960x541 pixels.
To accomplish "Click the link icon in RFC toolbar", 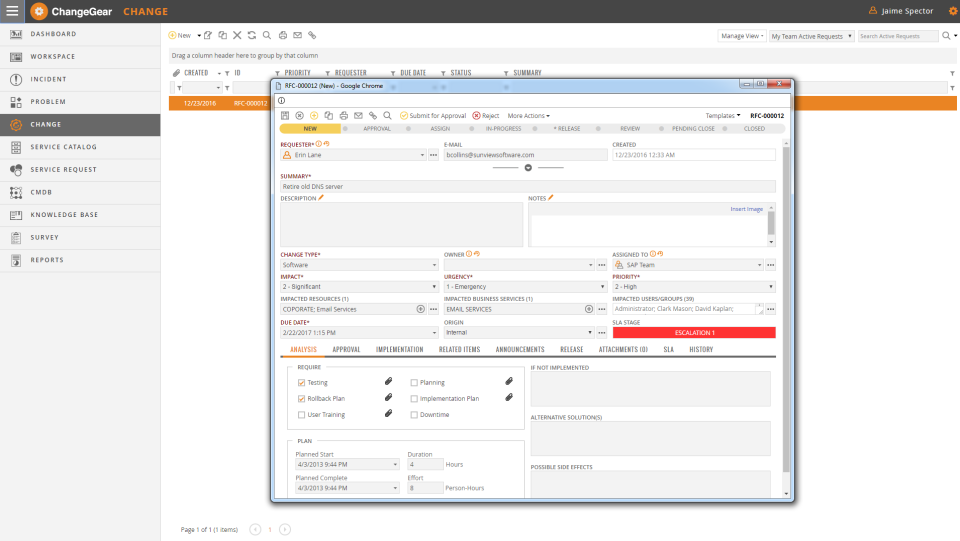I will click(373, 115).
